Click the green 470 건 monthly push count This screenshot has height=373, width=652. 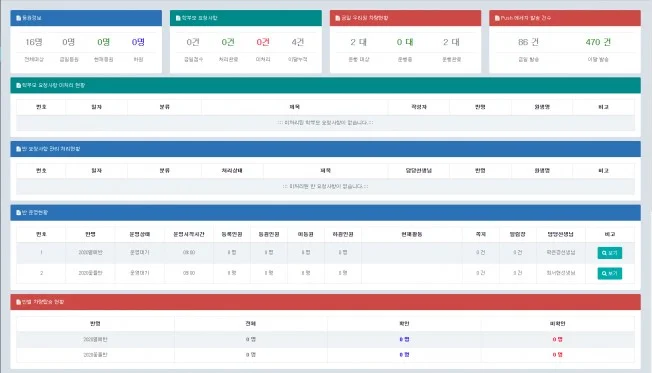coord(598,42)
